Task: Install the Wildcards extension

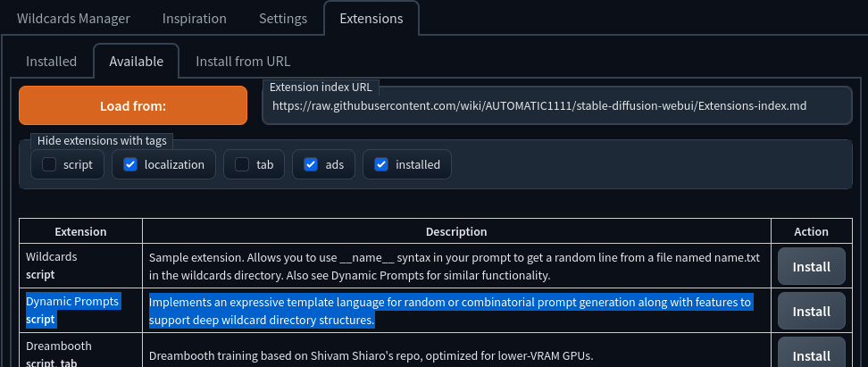Action: click(x=811, y=266)
